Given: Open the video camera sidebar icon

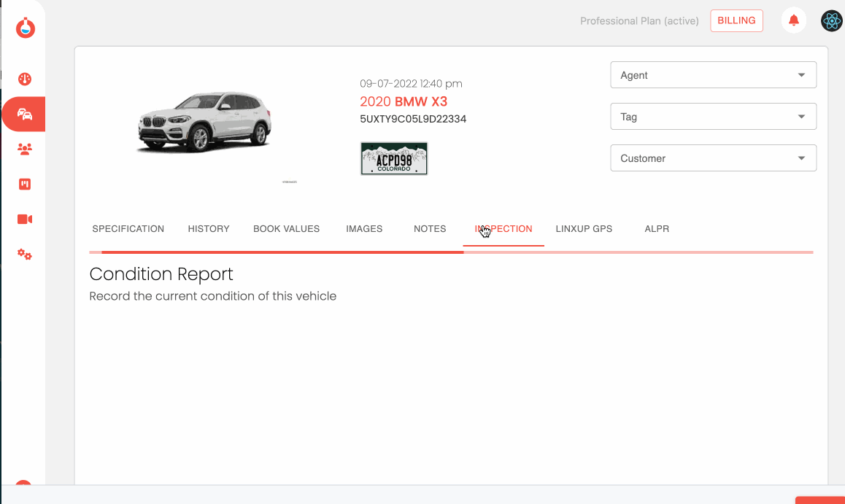Looking at the screenshot, I should click(x=25, y=219).
